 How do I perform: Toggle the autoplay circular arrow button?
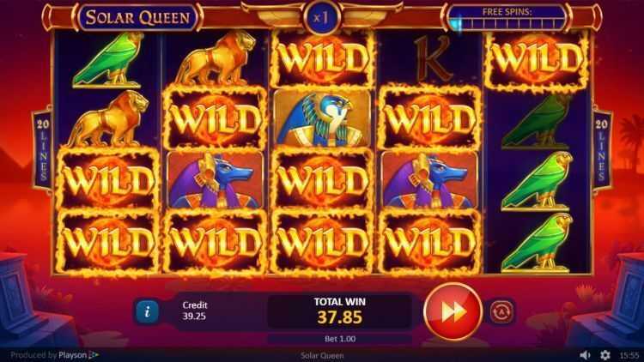(501, 311)
